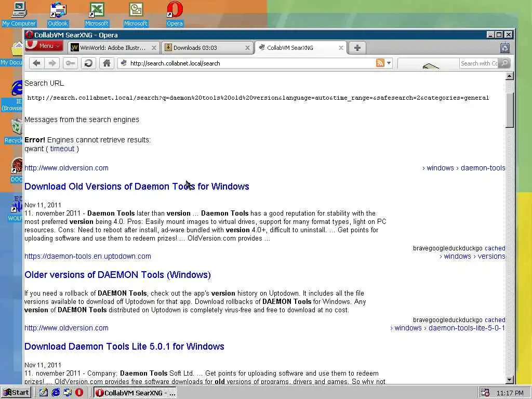Viewport: 532px width, 399px height.
Task: Go back with the Back arrow button
Action: [37, 63]
